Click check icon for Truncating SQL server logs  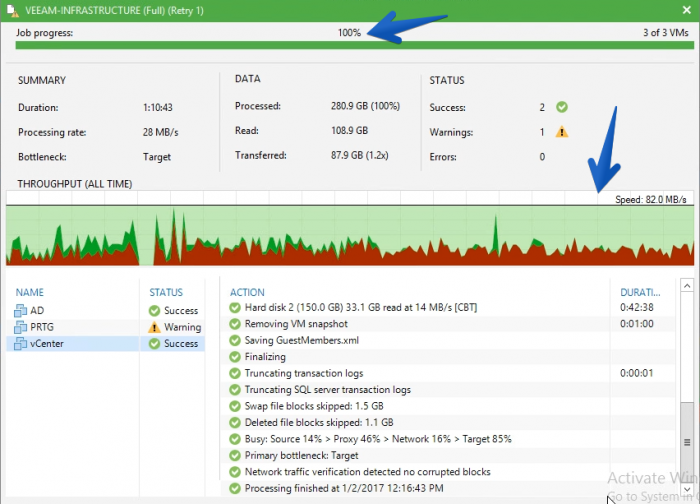tap(235, 390)
